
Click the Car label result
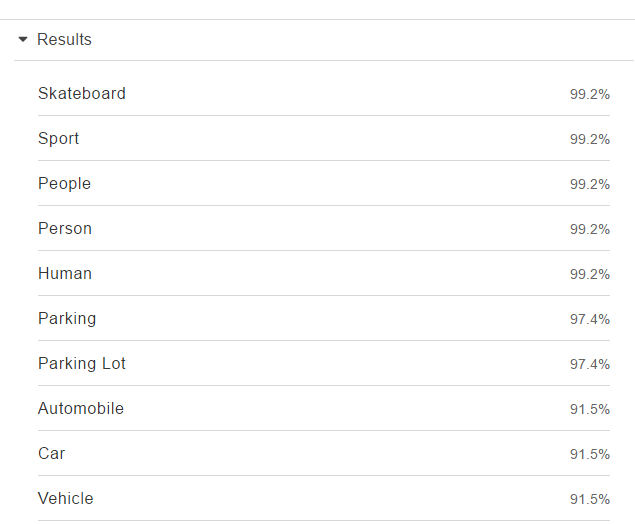tap(324, 453)
